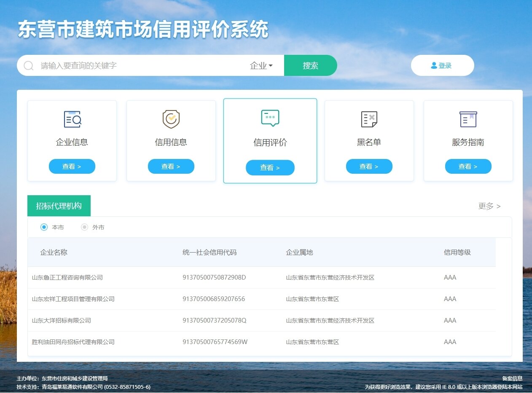Click the 黑名单 document icon
This screenshot has height=393, width=532.
click(x=369, y=119)
